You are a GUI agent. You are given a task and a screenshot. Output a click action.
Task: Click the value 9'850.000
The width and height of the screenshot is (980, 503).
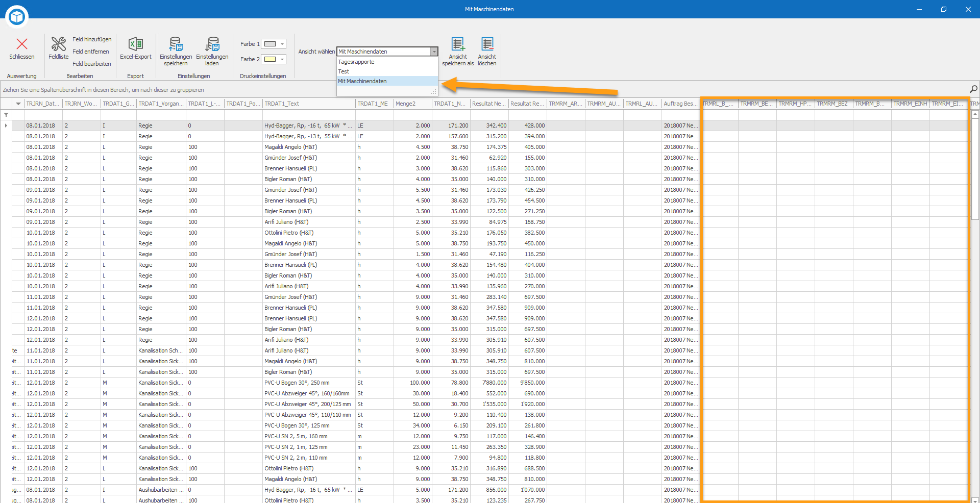click(x=533, y=383)
